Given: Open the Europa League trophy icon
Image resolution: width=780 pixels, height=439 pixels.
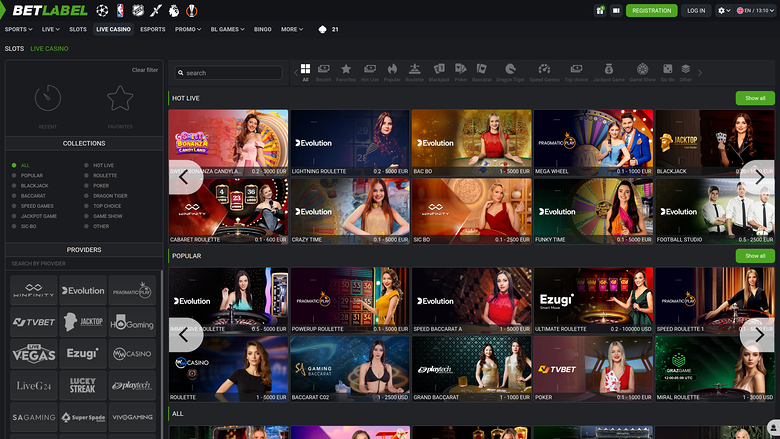Looking at the screenshot, I should pyautogui.click(x=192, y=10).
